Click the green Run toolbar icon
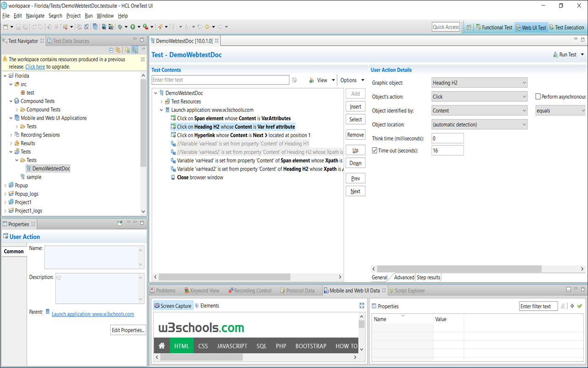 coord(133,27)
